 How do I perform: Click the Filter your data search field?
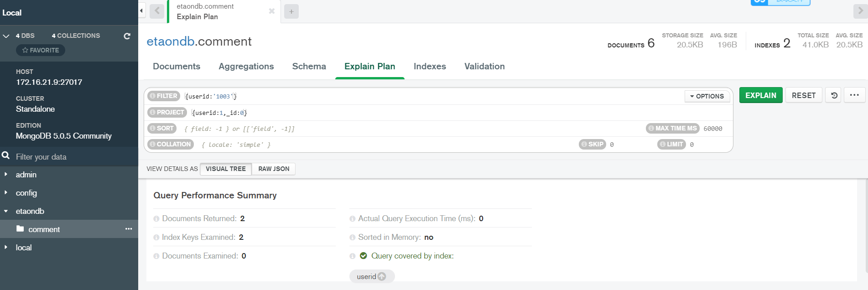point(69,157)
